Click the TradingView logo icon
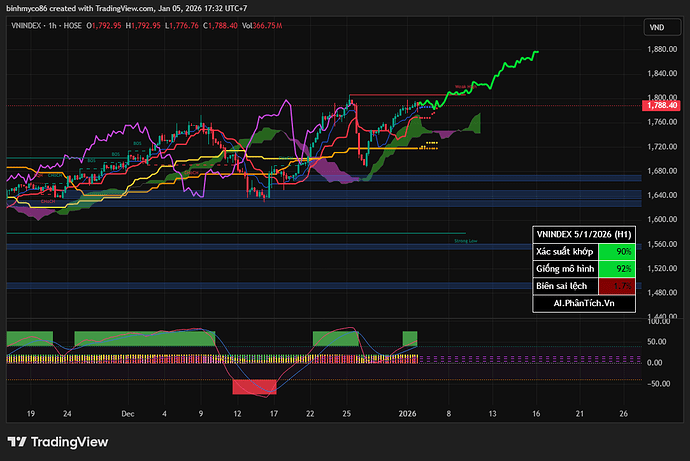The image size is (690, 461). click(17, 442)
